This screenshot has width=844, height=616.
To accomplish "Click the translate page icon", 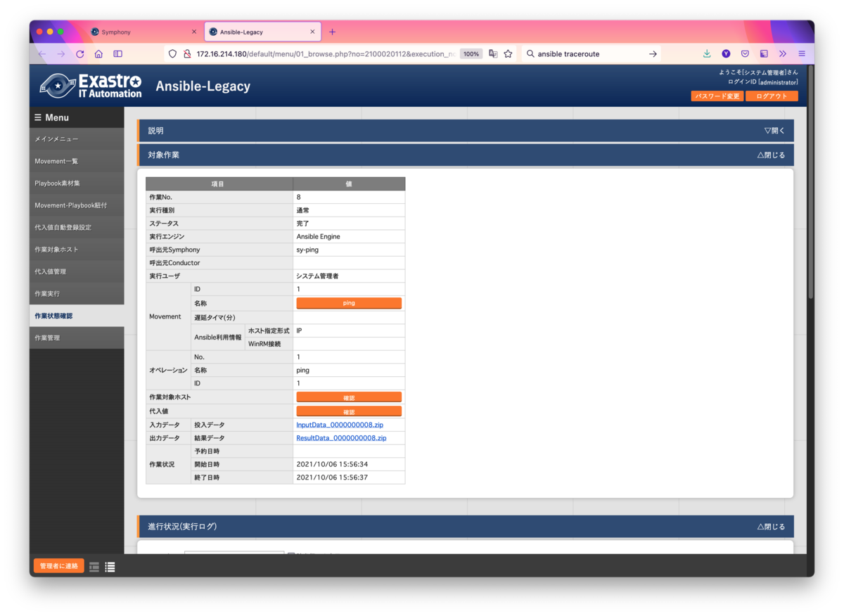I will (493, 53).
